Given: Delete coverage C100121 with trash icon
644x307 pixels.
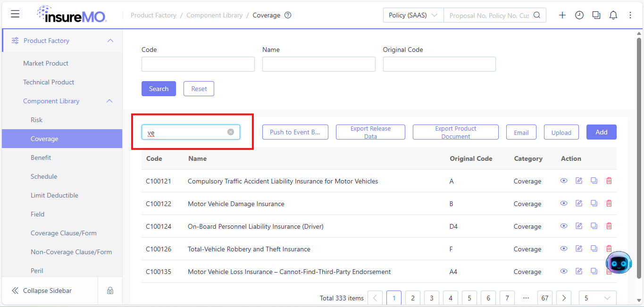Looking at the screenshot, I should tap(609, 181).
